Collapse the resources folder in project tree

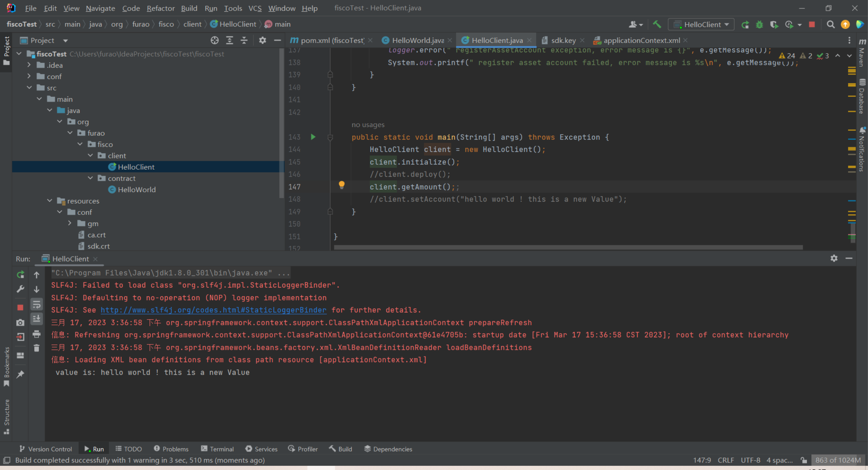click(50, 201)
